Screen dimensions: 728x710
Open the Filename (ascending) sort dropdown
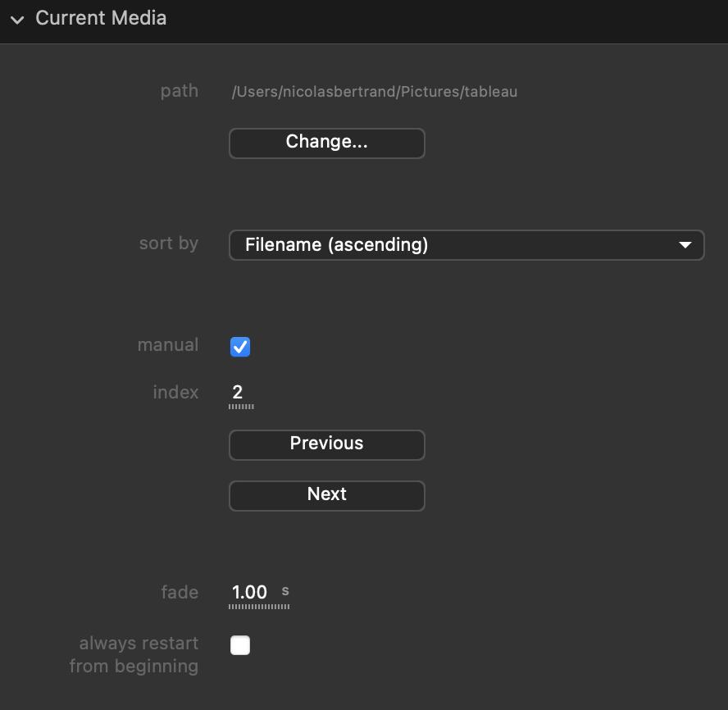point(466,245)
